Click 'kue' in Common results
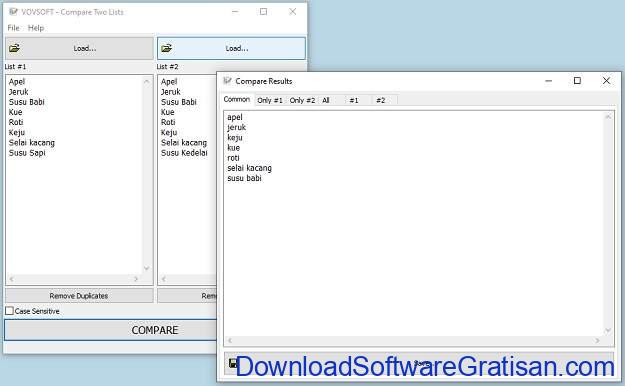 click(234, 148)
